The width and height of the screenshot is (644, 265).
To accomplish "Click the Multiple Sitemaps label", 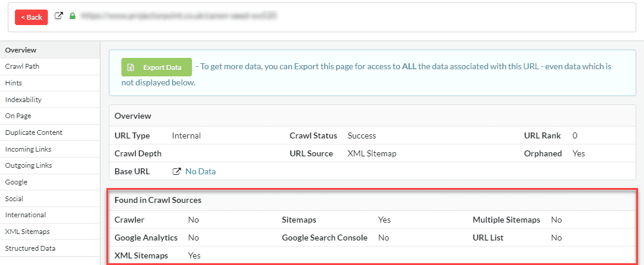I will [506, 220].
